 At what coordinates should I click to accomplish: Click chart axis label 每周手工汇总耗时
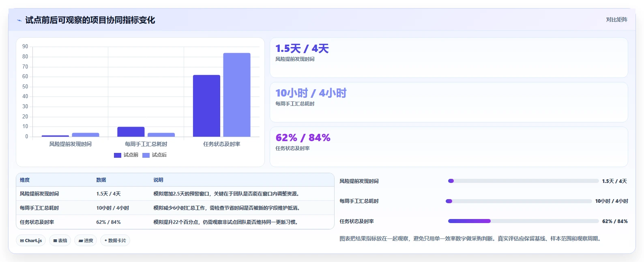coord(146,144)
